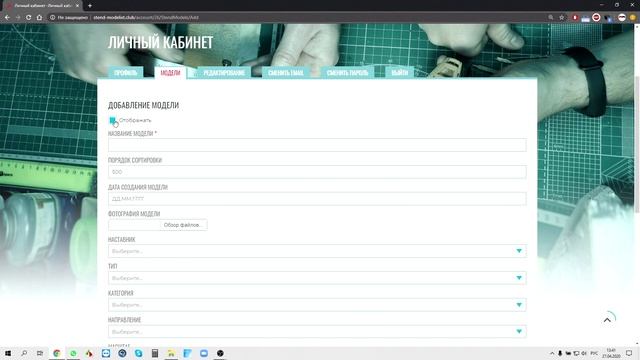Open the Сменить email tab
The height and width of the screenshot is (360, 640).
point(286,73)
